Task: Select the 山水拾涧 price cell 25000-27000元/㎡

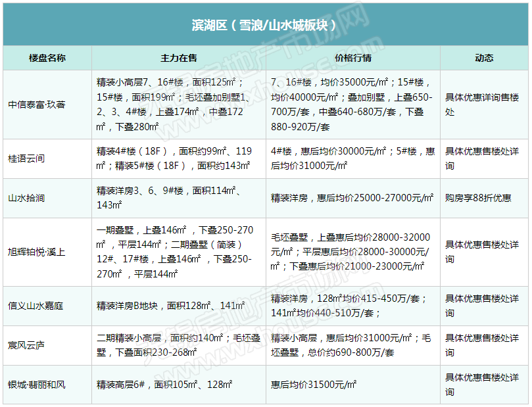Action: pos(352,198)
